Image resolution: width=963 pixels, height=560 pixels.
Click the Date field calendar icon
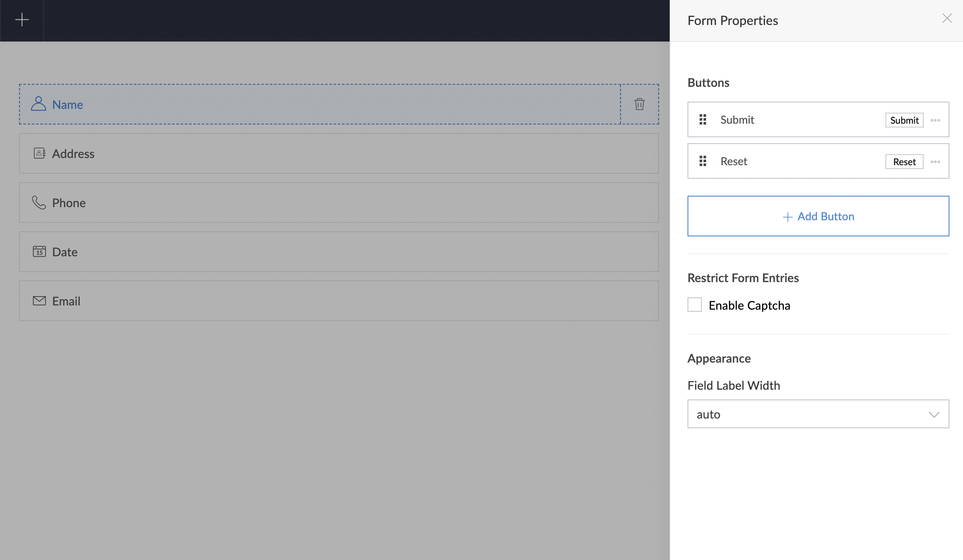click(39, 251)
